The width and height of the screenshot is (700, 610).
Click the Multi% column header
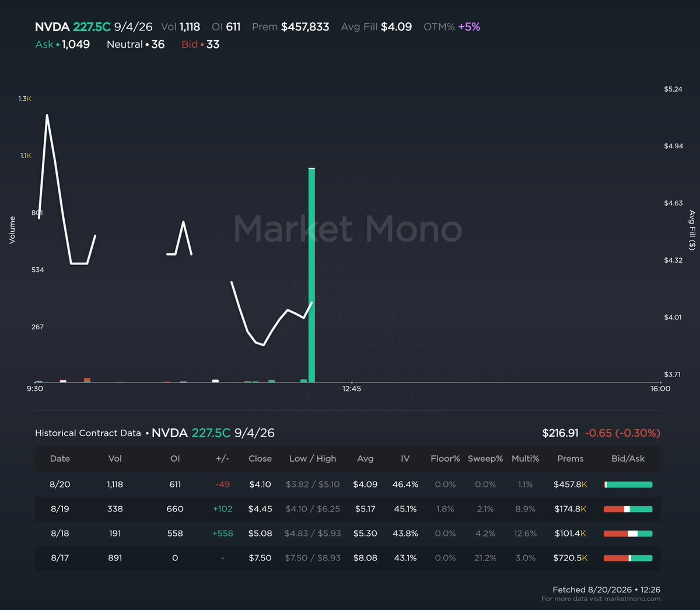(x=525, y=459)
